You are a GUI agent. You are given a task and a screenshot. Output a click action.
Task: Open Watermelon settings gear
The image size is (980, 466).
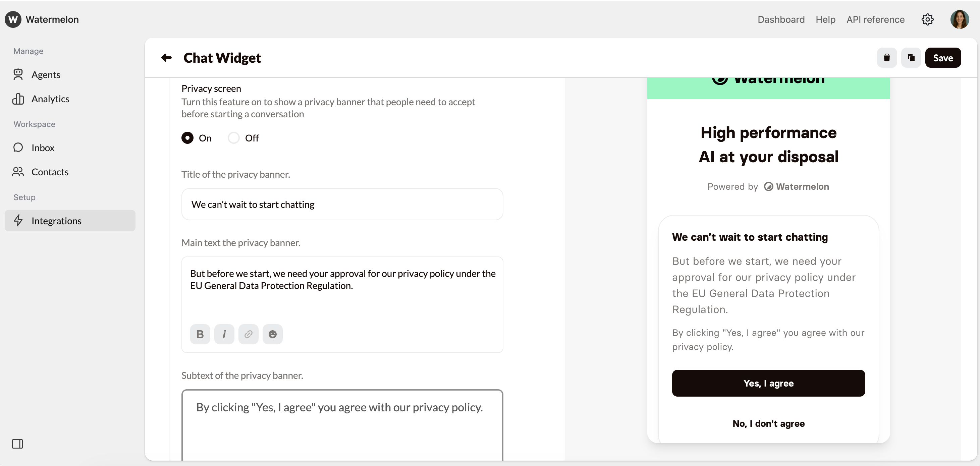(x=927, y=19)
